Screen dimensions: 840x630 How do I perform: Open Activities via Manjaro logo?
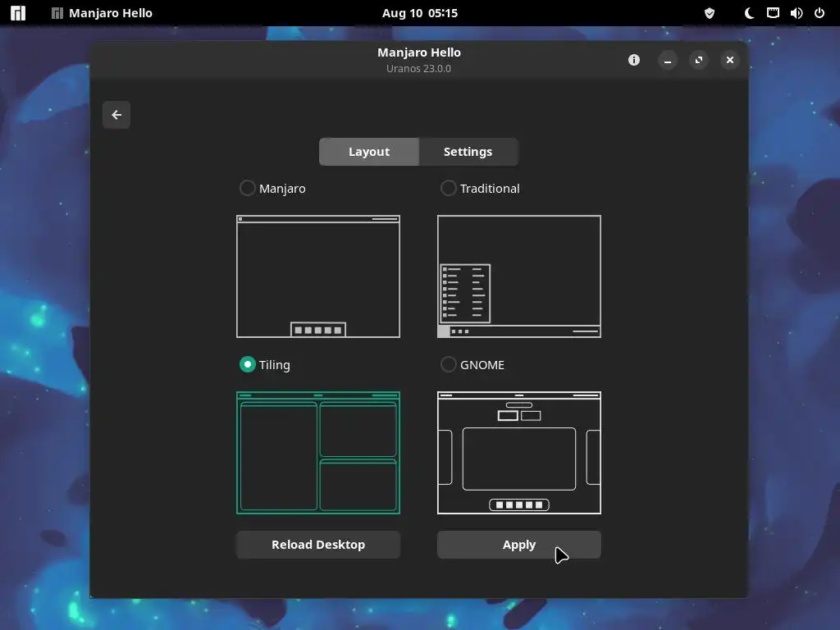tap(18, 13)
